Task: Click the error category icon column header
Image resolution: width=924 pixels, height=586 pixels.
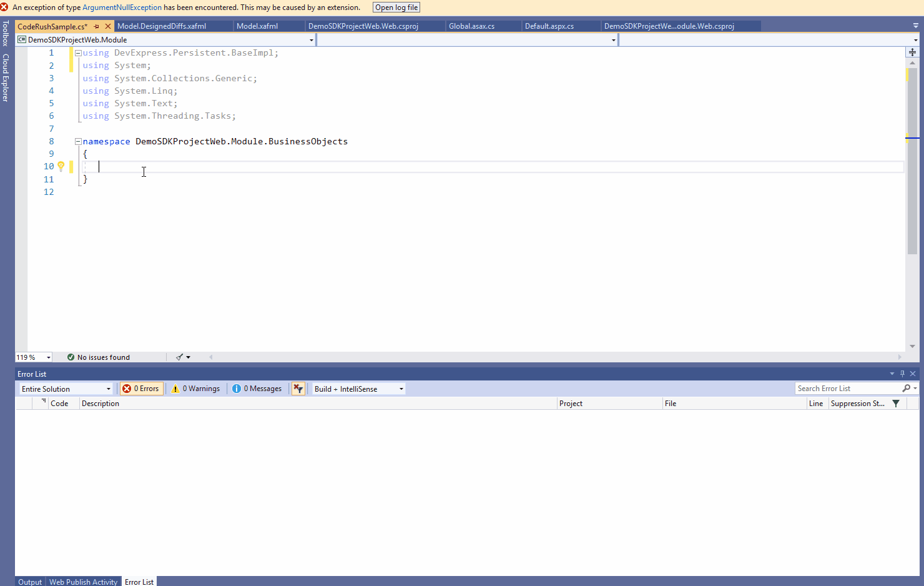Action: [x=41, y=404]
